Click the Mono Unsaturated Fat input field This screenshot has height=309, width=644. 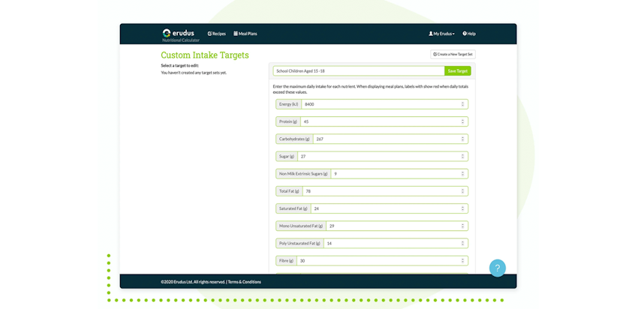pyautogui.click(x=397, y=226)
